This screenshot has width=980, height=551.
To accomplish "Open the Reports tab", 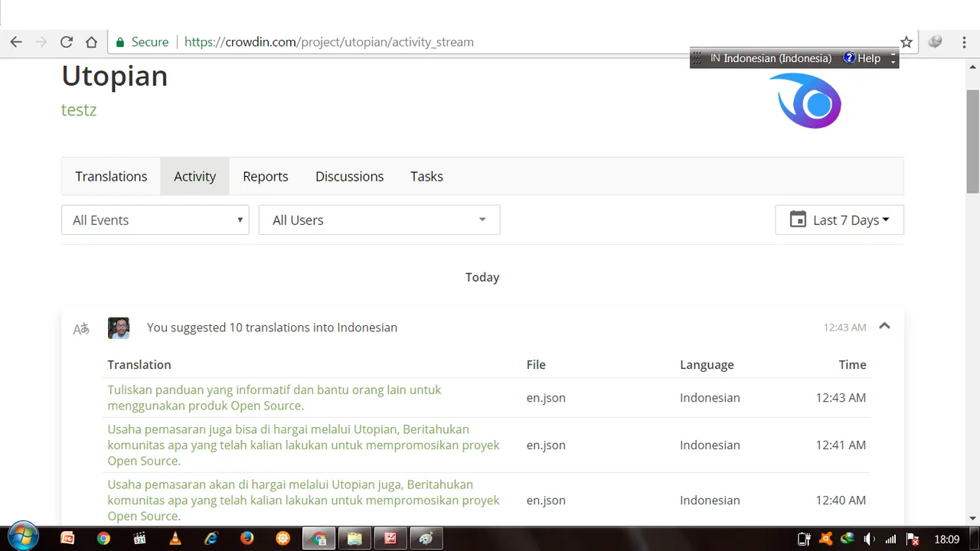I will (x=266, y=176).
